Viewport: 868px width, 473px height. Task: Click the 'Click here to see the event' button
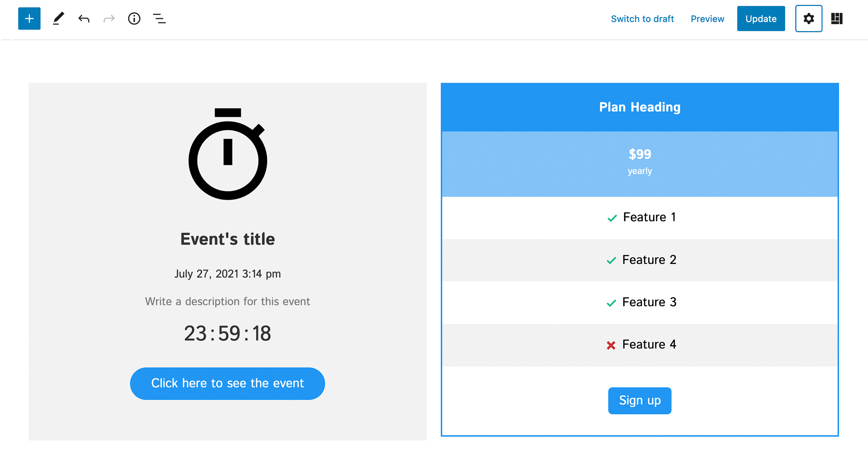point(227,383)
